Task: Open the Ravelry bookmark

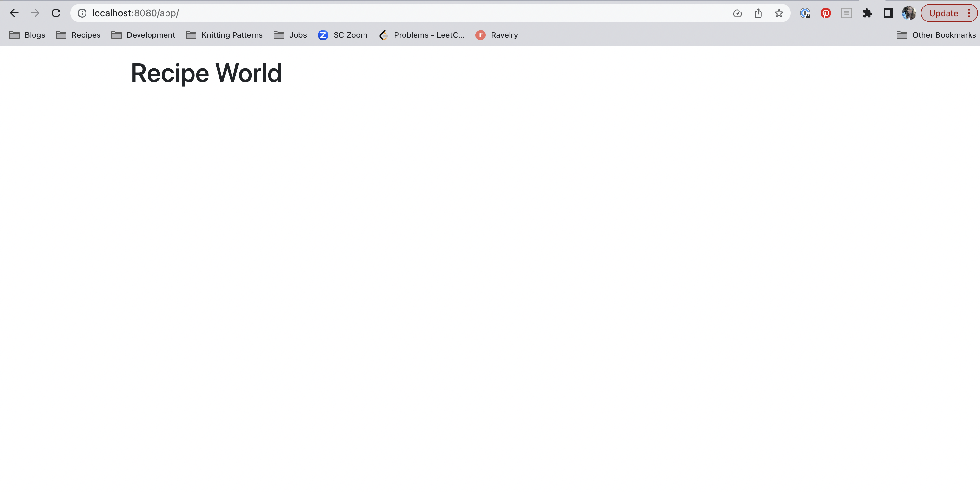Action: (497, 35)
